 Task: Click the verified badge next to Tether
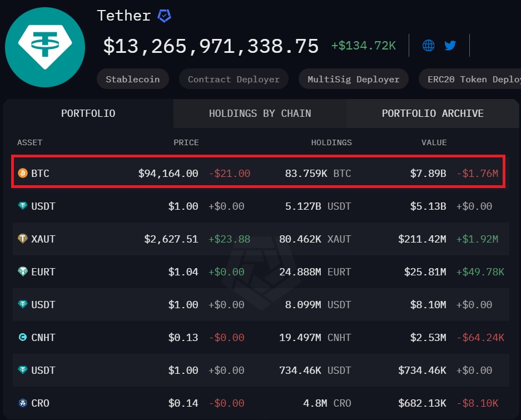click(164, 16)
